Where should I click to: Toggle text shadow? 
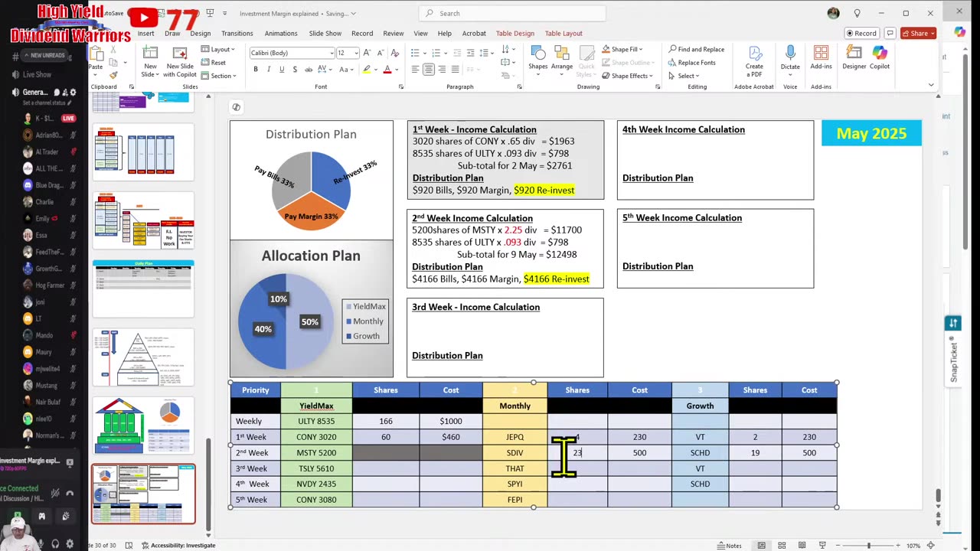[x=295, y=70]
